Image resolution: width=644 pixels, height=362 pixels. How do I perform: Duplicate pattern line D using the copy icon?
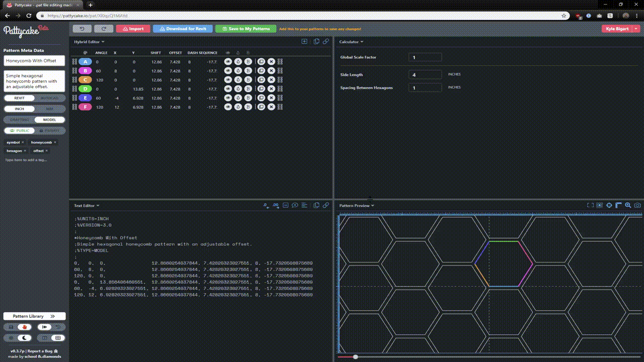(x=261, y=89)
